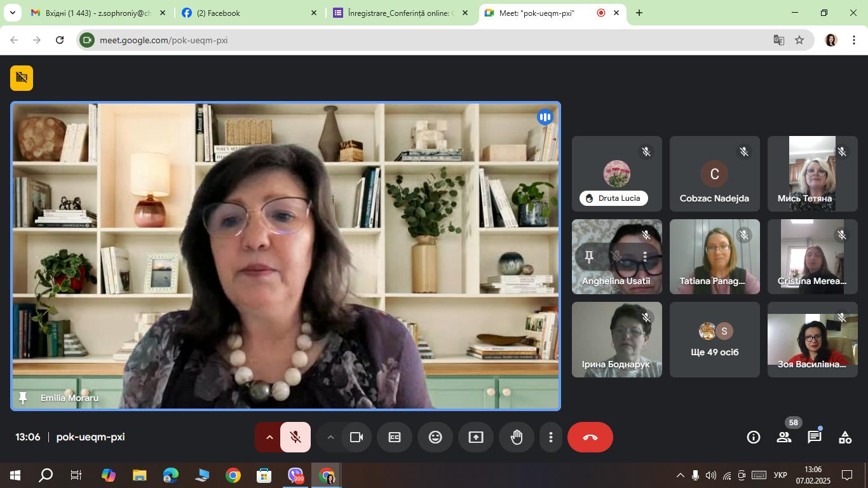This screenshot has width=868, height=488.
Task: Open the 'Ще 49 осіб' participants tile
Action: click(715, 340)
